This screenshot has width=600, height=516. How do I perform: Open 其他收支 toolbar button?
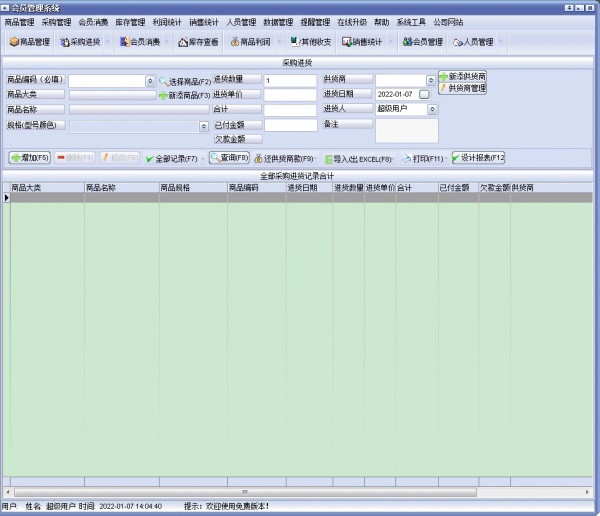pyautogui.click(x=311, y=42)
